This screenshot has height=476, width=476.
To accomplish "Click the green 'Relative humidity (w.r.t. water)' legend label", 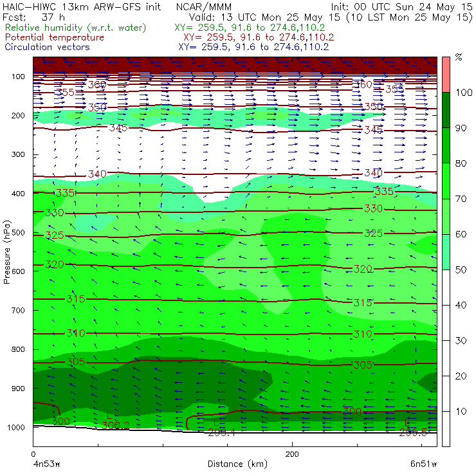I will coord(76,28).
